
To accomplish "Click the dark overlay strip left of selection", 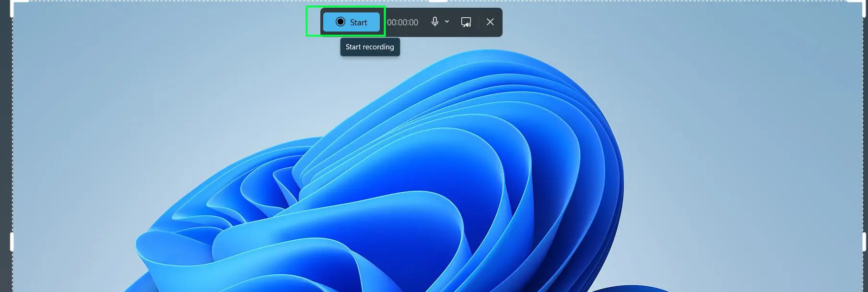I will (5, 144).
